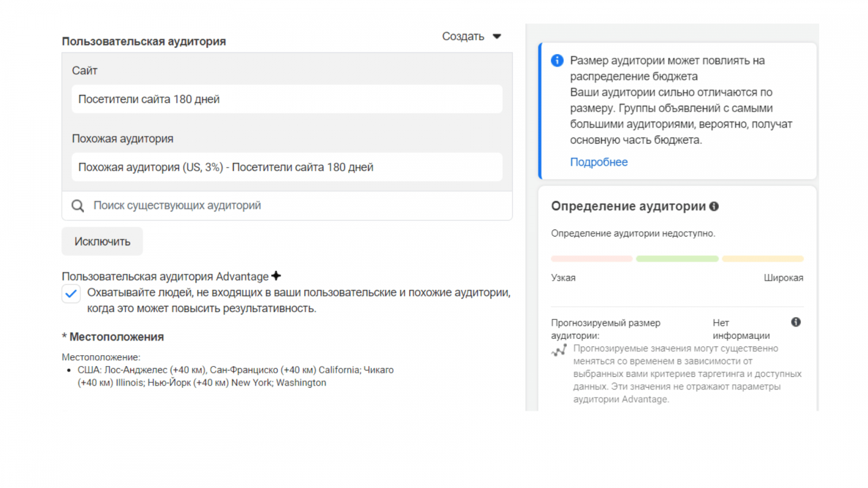Click the estimate graph trend icon
This screenshot has height=488, width=868.
click(x=559, y=350)
